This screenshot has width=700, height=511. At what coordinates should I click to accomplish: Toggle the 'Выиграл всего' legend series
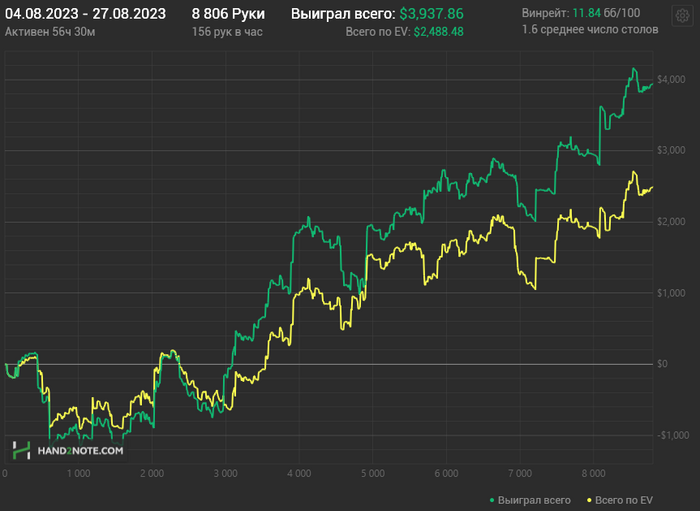tap(530, 500)
